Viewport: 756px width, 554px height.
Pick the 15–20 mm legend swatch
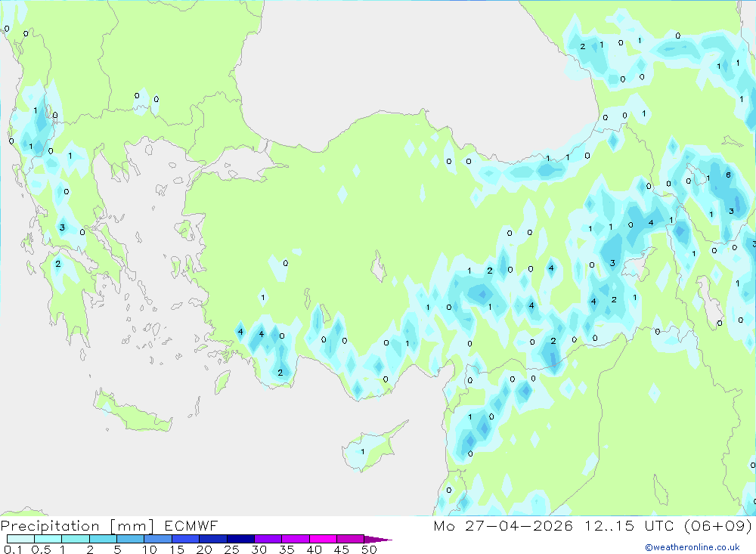(186, 539)
